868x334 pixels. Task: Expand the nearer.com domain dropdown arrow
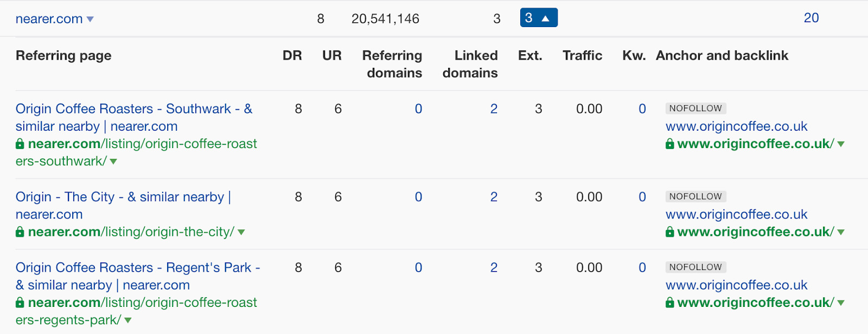(90, 20)
